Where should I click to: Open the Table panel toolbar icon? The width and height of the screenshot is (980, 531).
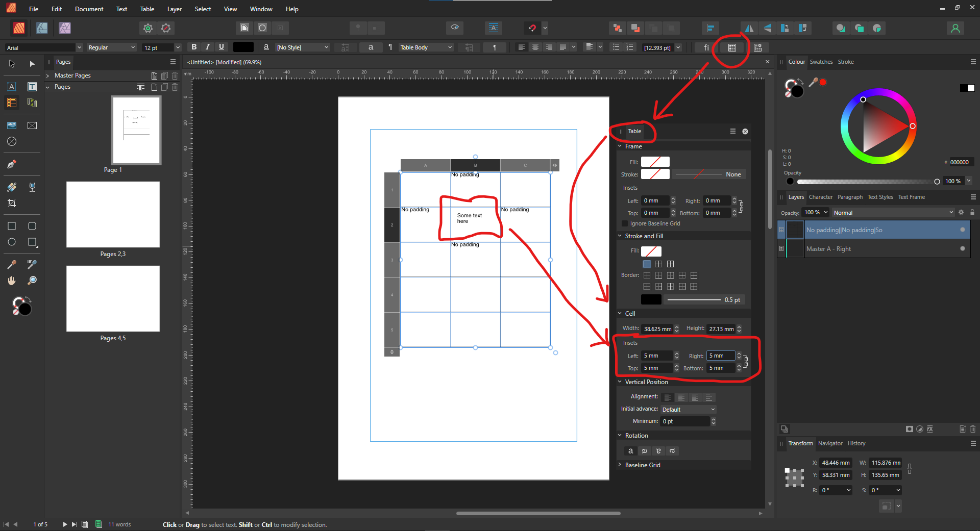732,47
